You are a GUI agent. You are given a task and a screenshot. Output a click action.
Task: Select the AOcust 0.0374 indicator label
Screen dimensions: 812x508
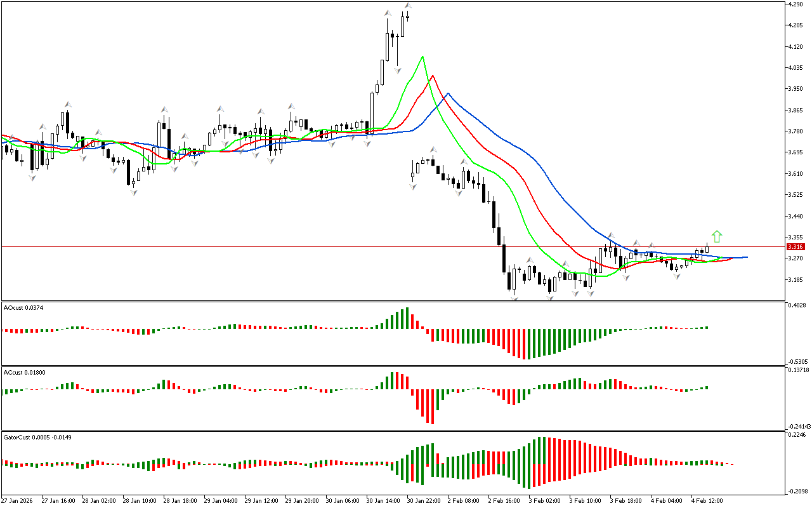pyautogui.click(x=23, y=307)
